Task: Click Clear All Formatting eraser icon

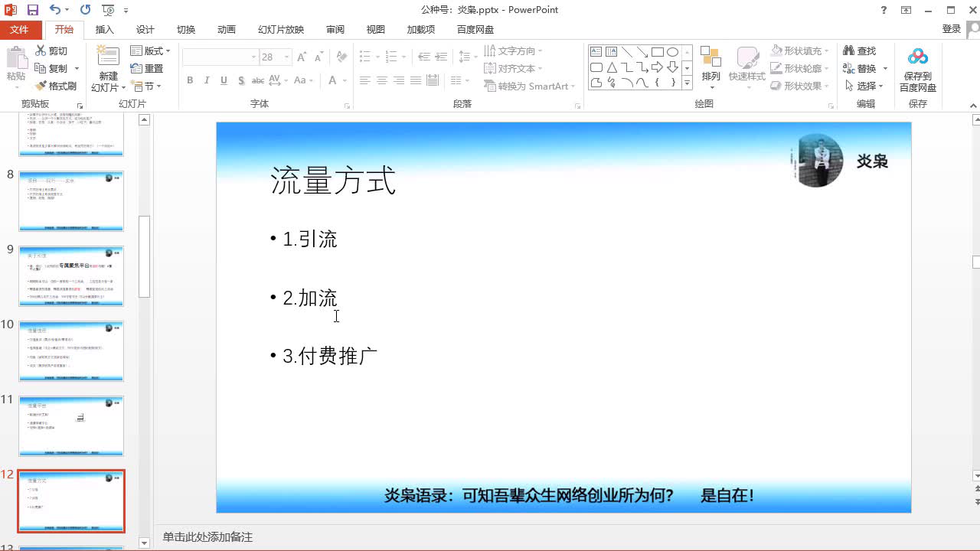Action: [x=341, y=57]
